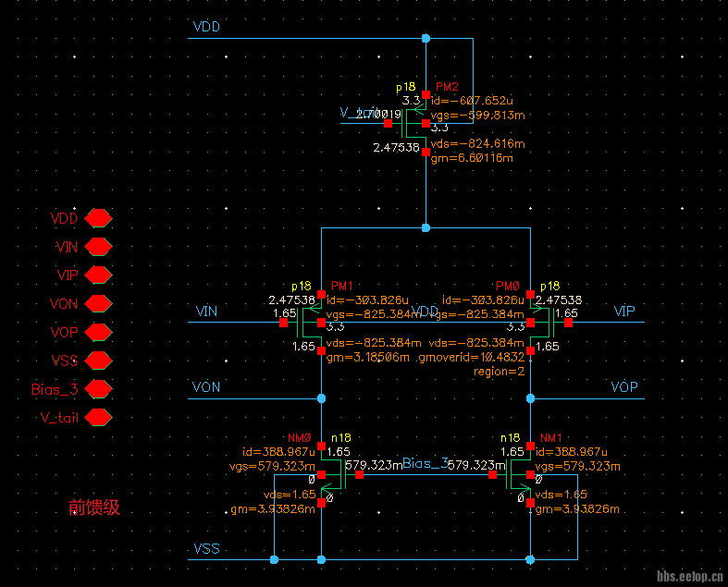The image size is (728, 587).
Task: Select the VIP wire label
Action: [x=624, y=311]
